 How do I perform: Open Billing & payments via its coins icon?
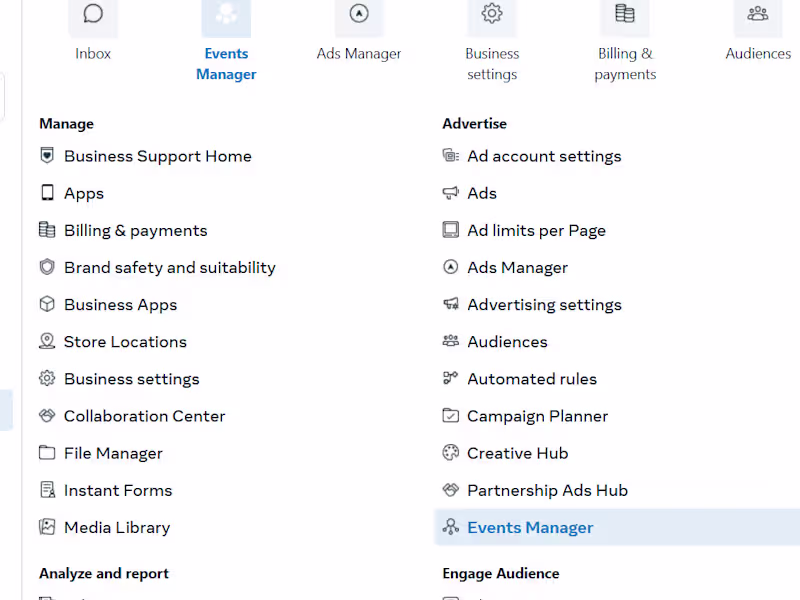[x=625, y=17]
